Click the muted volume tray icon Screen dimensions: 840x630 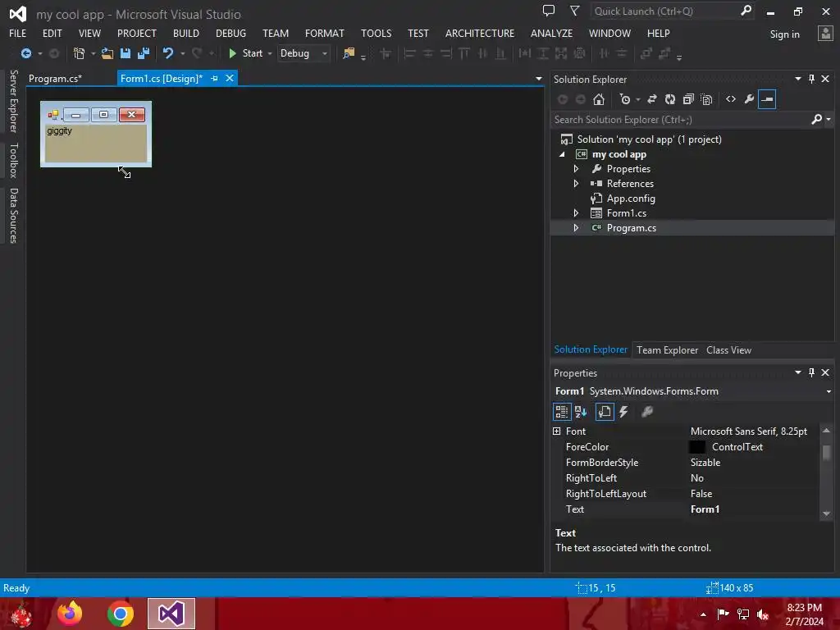(x=763, y=614)
